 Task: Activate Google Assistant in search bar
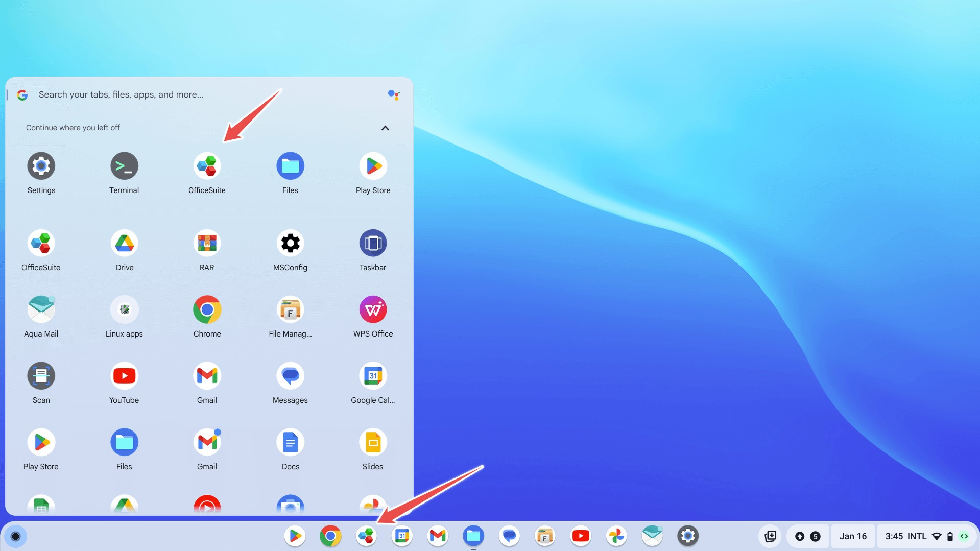pos(393,94)
